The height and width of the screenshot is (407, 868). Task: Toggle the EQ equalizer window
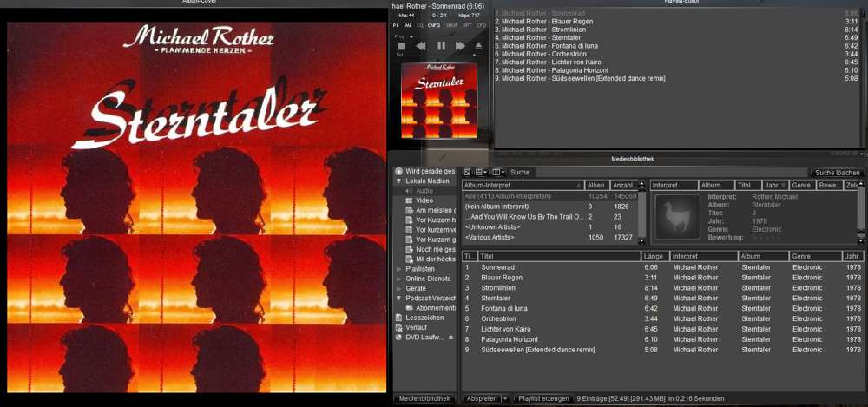point(420,26)
